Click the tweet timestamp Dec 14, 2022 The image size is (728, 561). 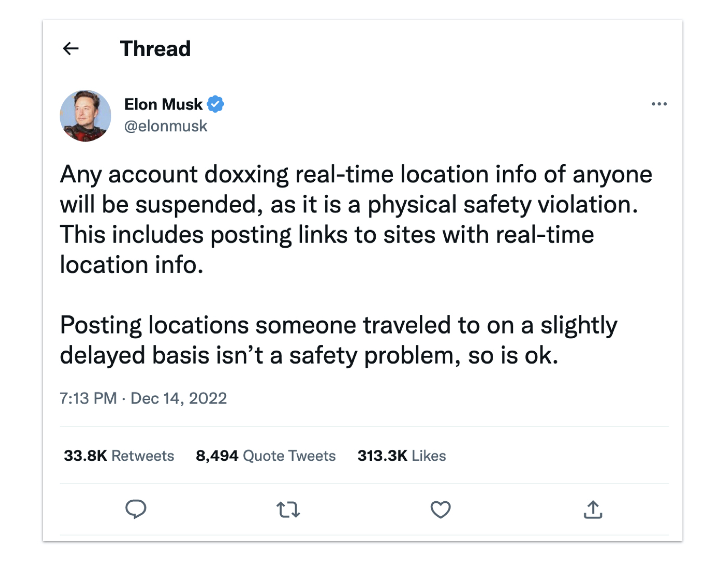pos(143,398)
